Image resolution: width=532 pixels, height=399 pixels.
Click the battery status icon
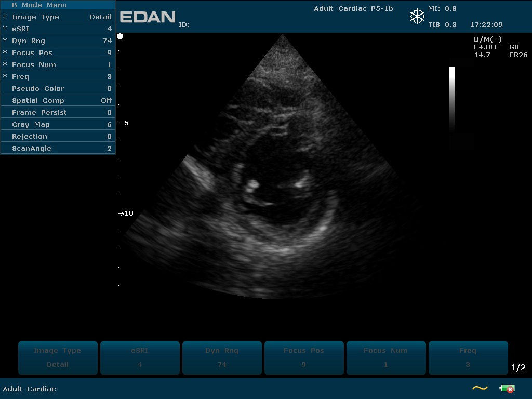(507, 388)
